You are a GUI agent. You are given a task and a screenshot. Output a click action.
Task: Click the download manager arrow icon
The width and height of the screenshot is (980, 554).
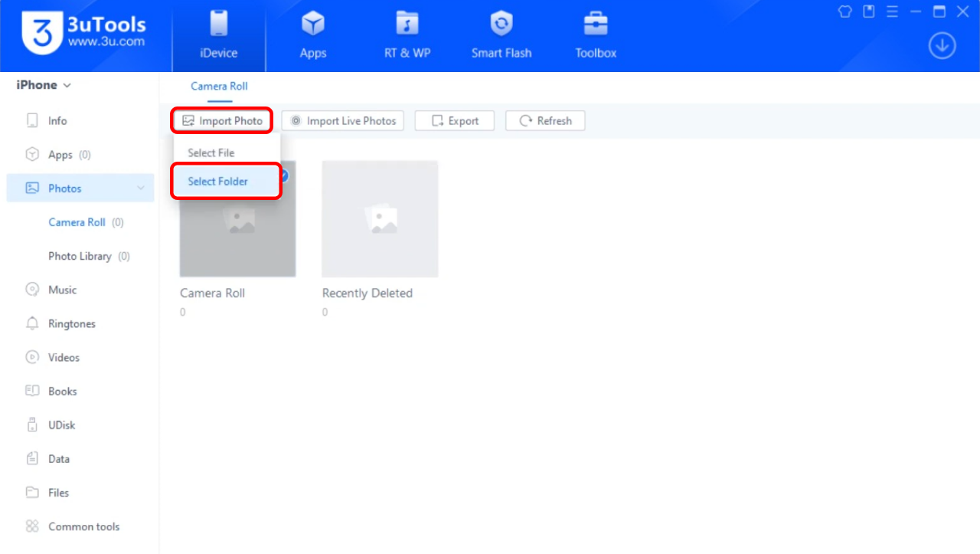(x=942, y=46)
